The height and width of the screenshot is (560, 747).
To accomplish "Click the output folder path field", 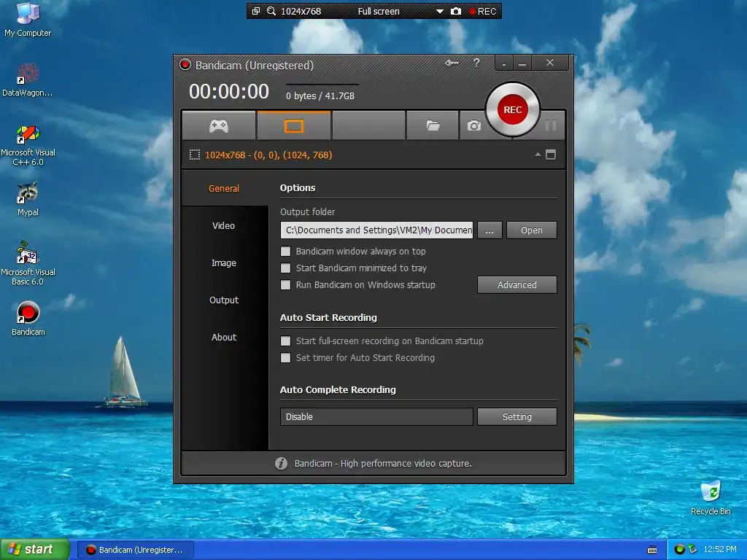I will pos(376,230).
